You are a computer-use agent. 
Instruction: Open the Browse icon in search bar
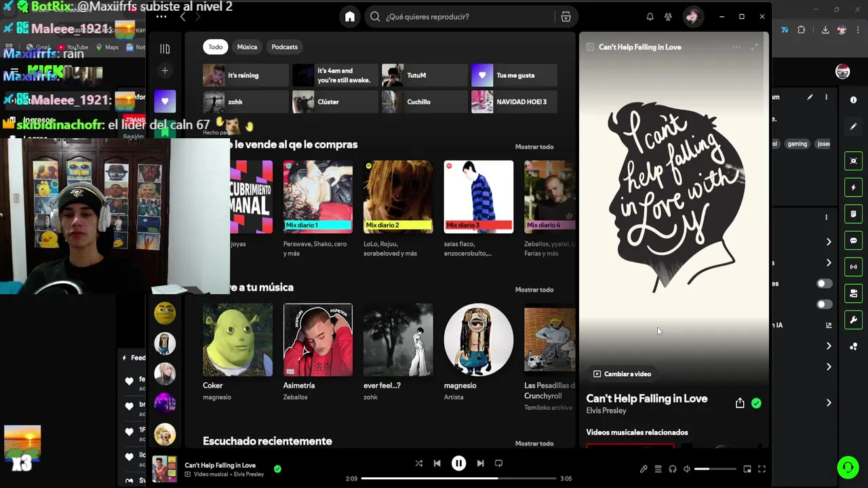[x=566, y=17]
